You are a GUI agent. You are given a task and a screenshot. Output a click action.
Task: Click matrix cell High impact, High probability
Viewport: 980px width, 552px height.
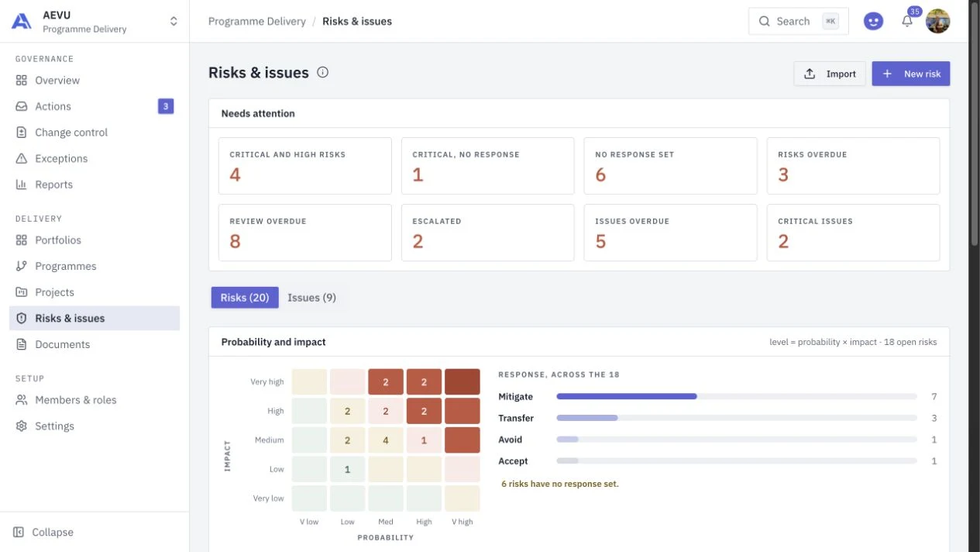(424, 411)
